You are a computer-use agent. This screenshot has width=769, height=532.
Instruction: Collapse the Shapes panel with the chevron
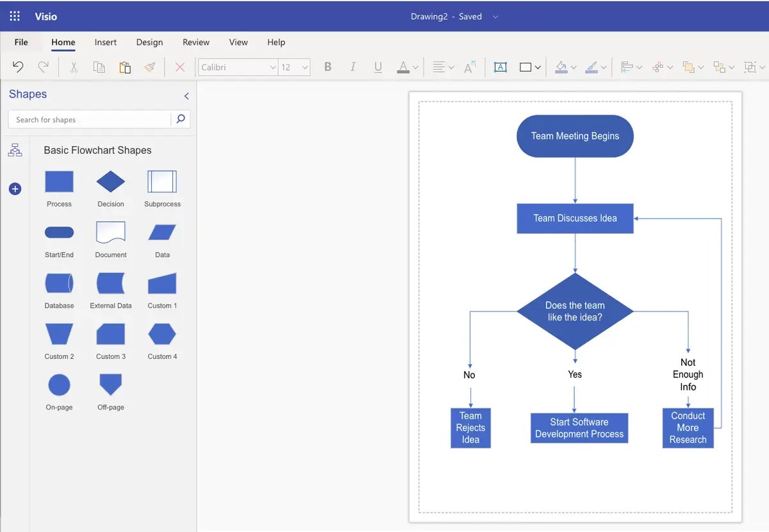186,96
